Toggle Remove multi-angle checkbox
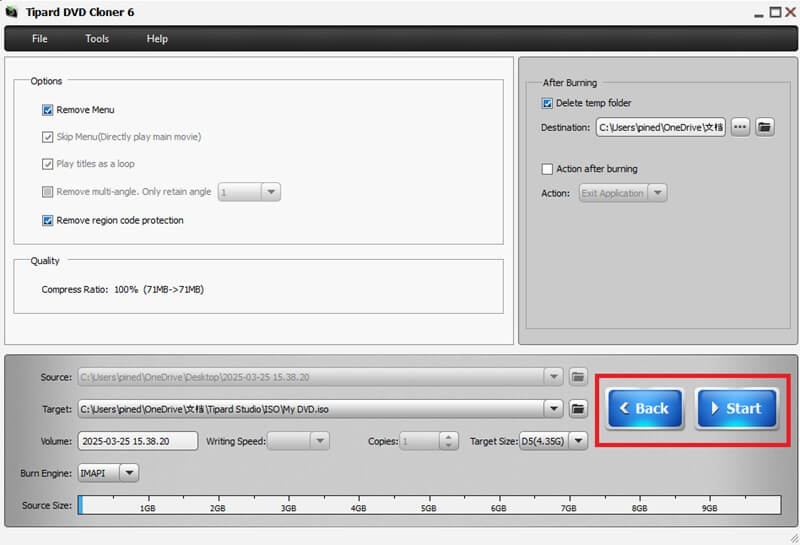 click(47, 192)
